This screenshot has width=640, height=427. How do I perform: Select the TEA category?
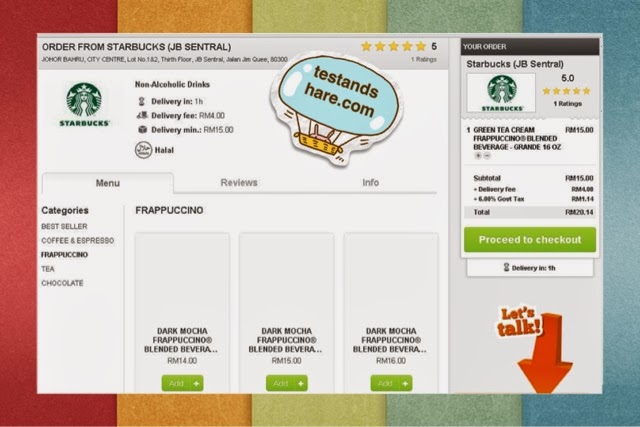48,269
